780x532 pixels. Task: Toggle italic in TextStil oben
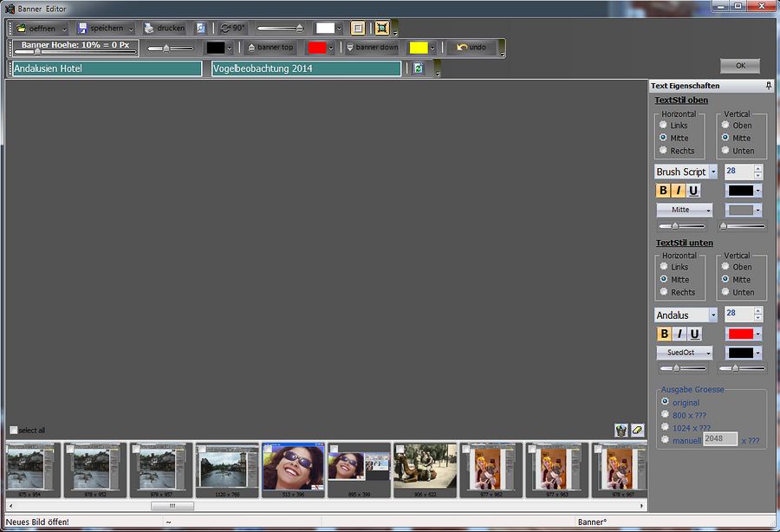point(679,191)
